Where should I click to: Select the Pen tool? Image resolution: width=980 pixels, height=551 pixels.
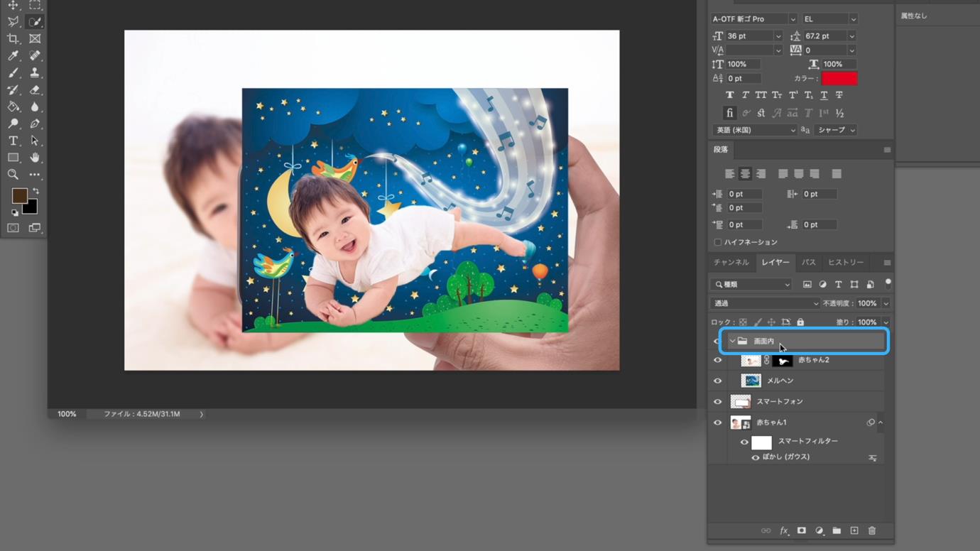(x=35, y=124)
